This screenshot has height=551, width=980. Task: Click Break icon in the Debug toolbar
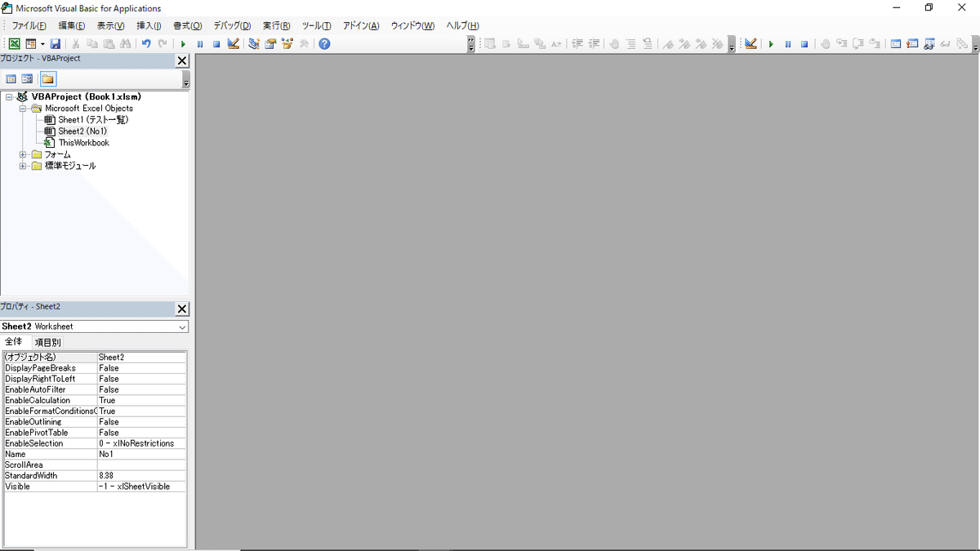[788, 44]
